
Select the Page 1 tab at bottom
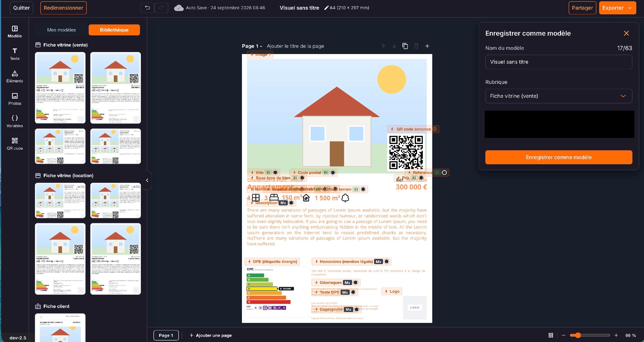[x=166, y=335]
